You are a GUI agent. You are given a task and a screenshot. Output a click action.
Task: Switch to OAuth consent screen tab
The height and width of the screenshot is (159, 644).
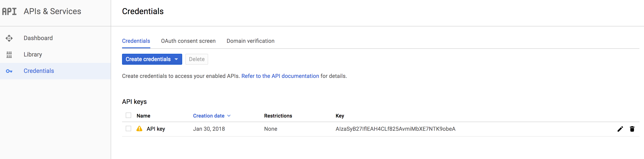pos(188,41)
